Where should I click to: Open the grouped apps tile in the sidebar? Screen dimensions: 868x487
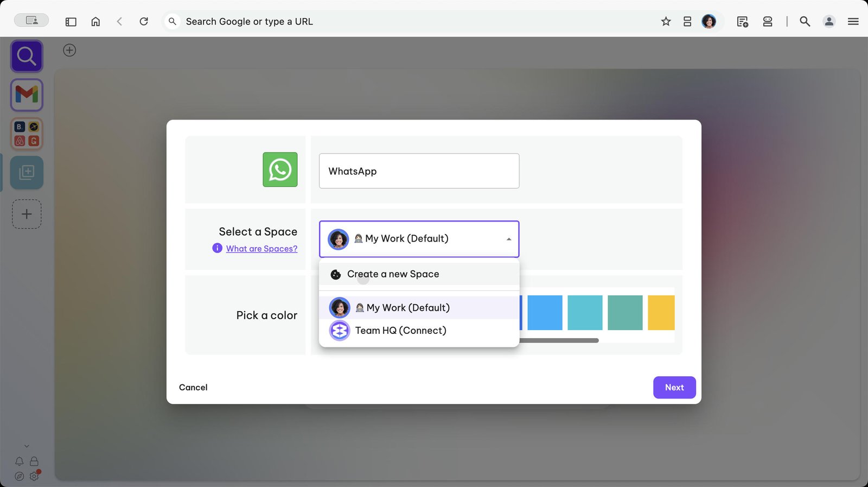point(27,134)
